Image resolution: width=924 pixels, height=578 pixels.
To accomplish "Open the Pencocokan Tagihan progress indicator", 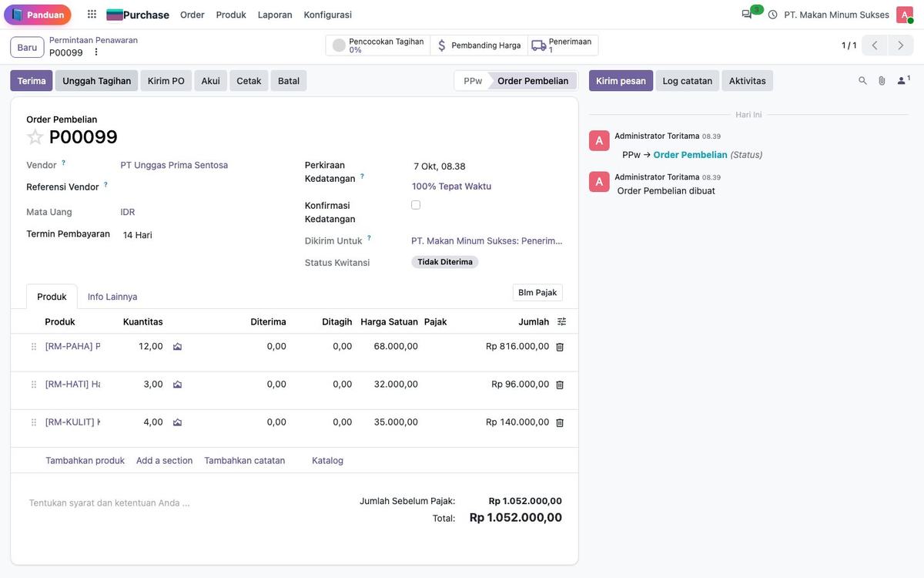I will pos(378,45).
